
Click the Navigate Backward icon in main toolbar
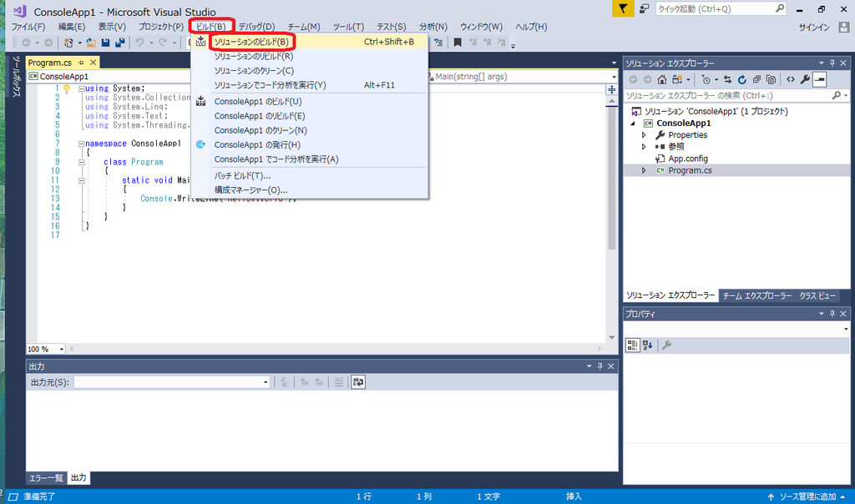[x=26, y=43]
